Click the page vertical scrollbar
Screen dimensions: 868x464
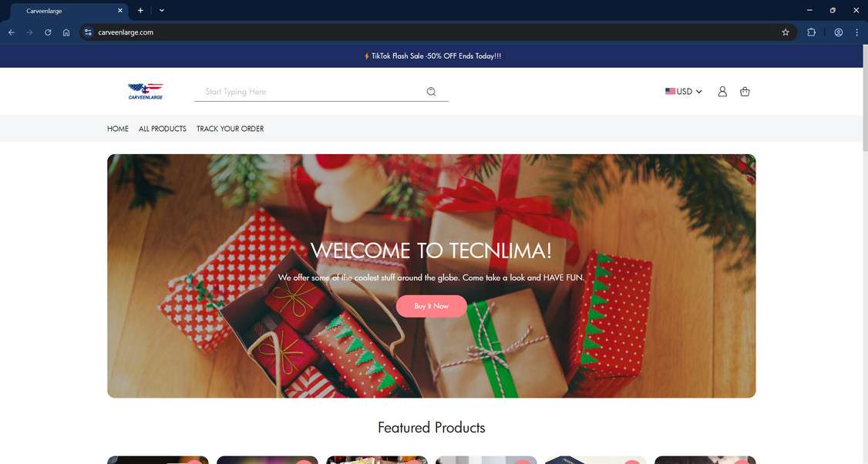click(865, 97)
